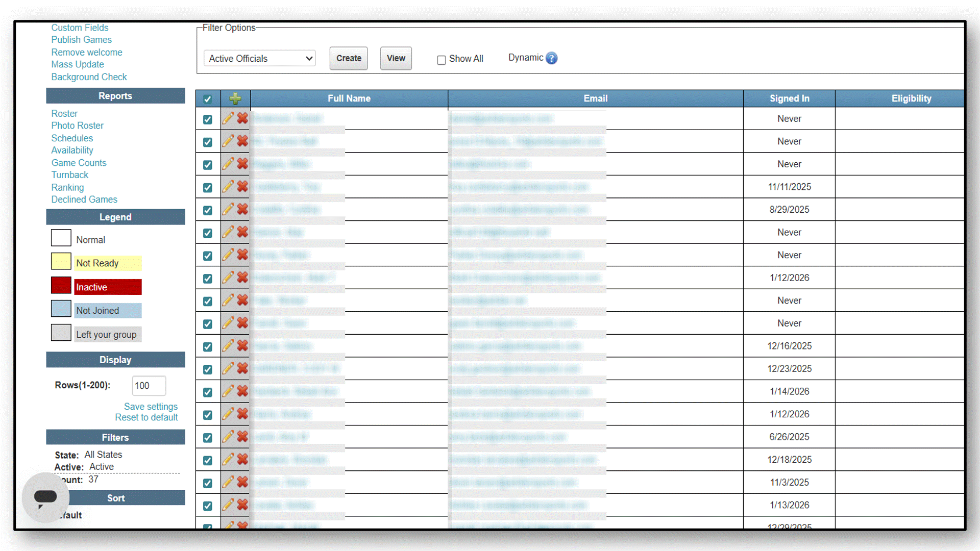980x551 pixels.
Task: Open the Game Counts report
Action: (79, 163)
